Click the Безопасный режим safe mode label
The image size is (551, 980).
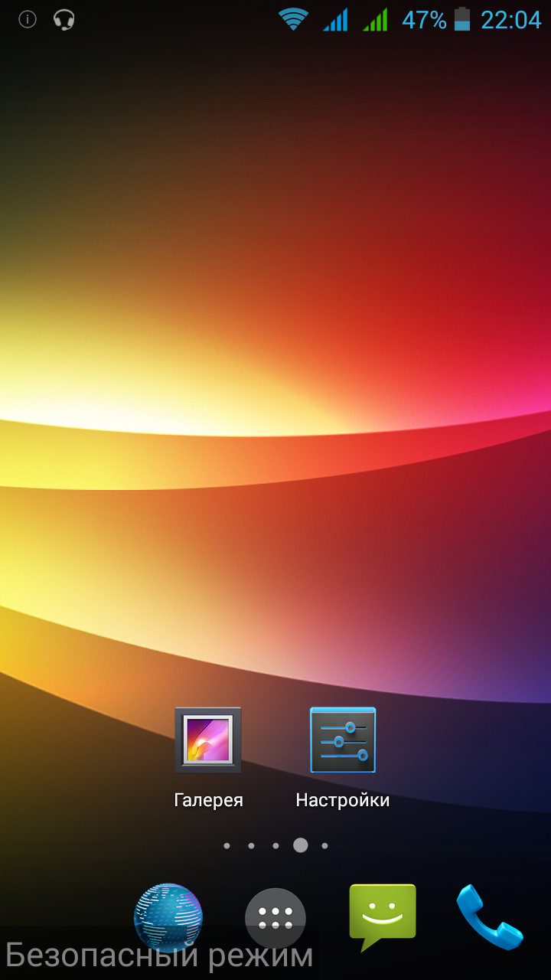[159, 955]
